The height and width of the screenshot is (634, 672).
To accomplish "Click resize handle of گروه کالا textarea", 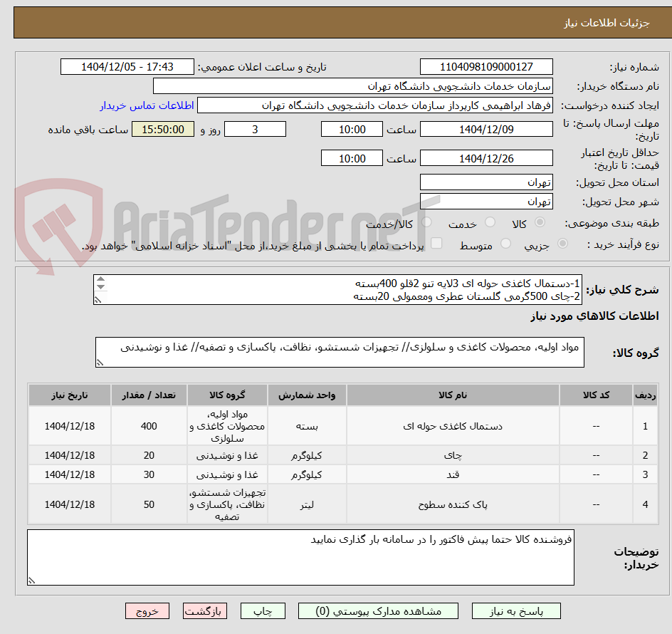I will coord(100,363).
